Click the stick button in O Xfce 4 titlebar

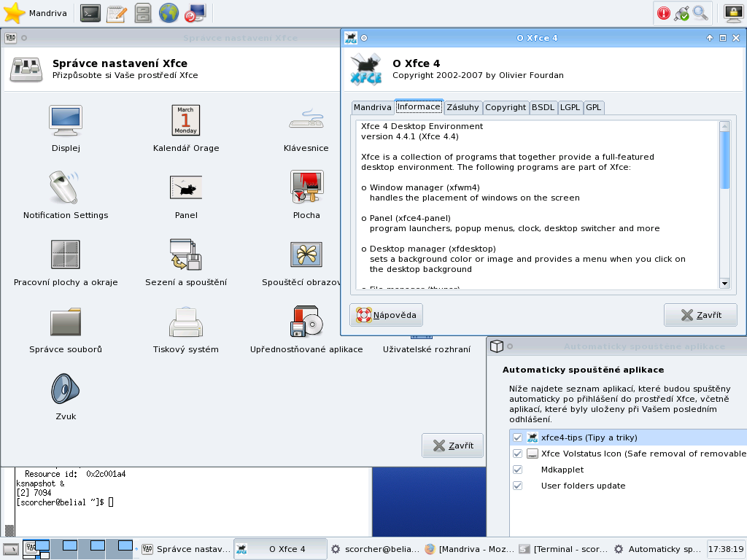point(364,38)
